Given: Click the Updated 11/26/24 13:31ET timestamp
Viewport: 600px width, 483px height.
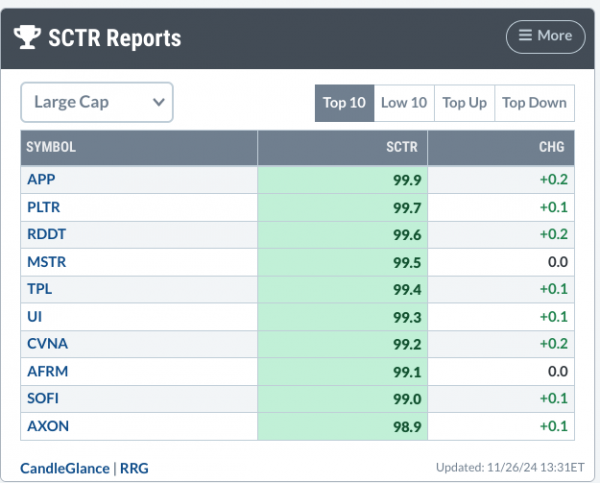Looking at the screenshot, I should (510, 468).
